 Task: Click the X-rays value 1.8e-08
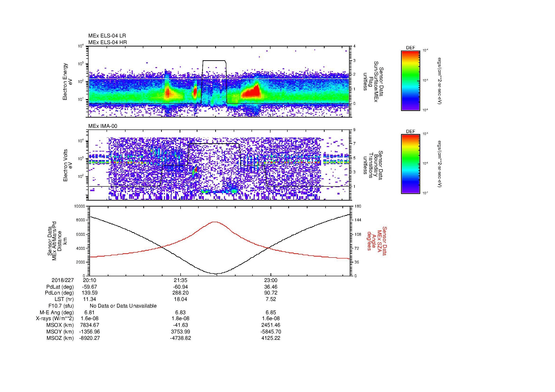180,318
